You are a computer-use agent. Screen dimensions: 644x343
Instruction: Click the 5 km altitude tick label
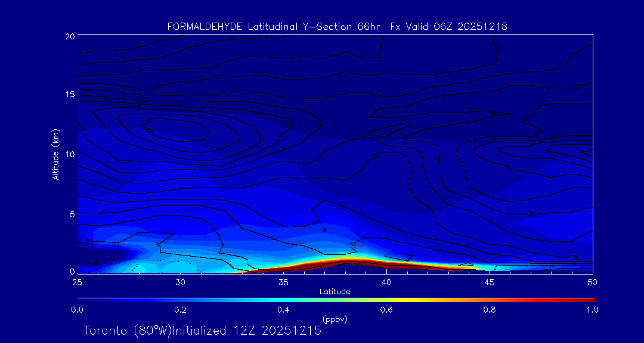point(71,214)
